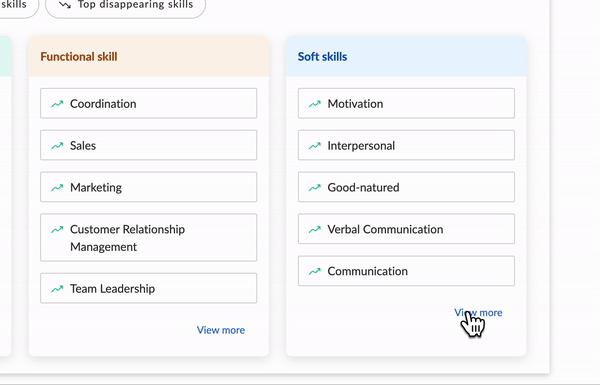Click the trend icon beside Motivation
The width and height of the screenshot is (600, 385).
[x=315, y=104]
